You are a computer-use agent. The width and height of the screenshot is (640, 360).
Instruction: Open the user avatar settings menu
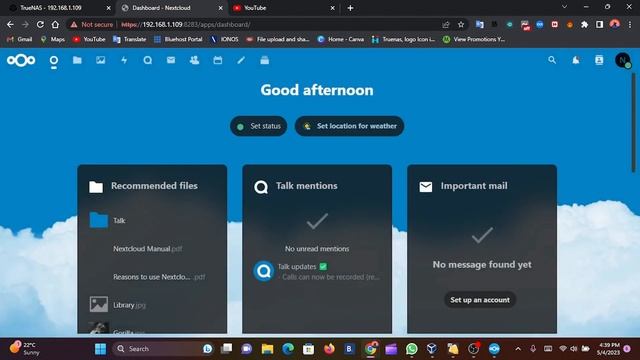coord(622,60)
